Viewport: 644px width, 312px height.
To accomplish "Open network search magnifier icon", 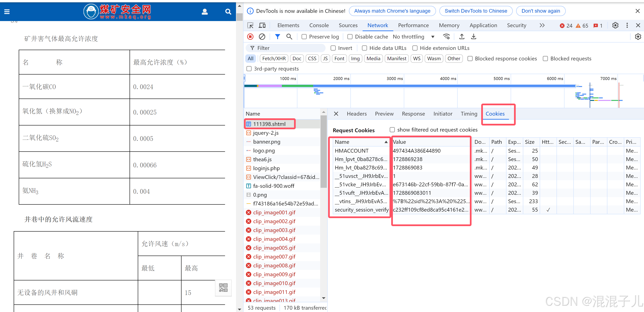I will (289, 37).
